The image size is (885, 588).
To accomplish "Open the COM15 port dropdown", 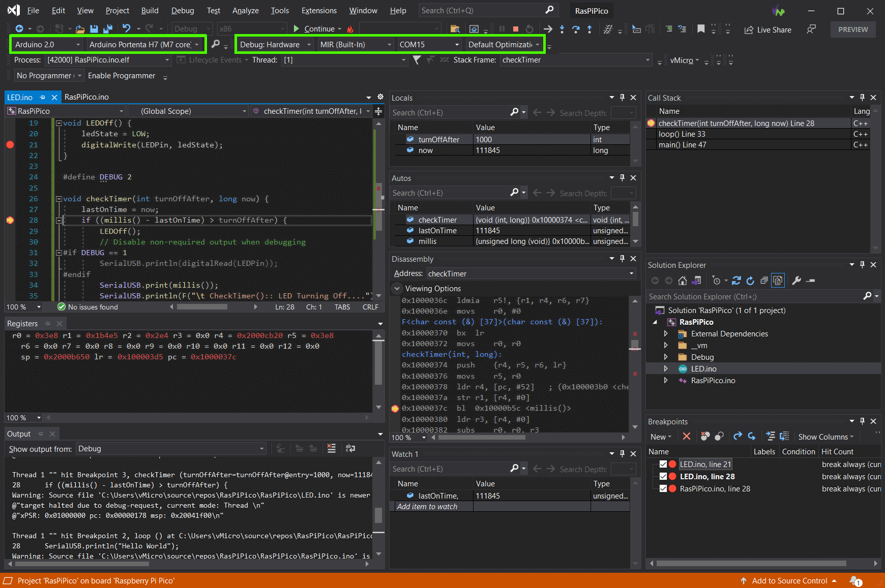I will 429,44.
